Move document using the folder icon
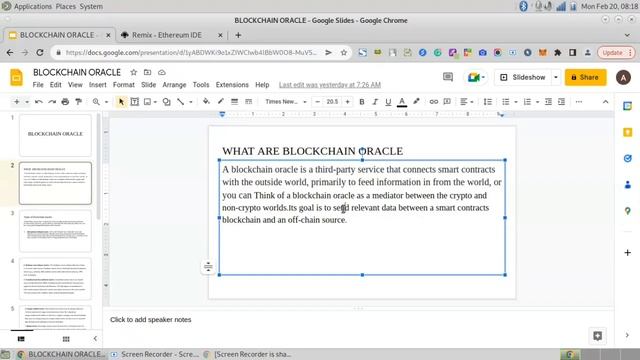The height and width of the screenshot is (360, 640). (147, 72)
